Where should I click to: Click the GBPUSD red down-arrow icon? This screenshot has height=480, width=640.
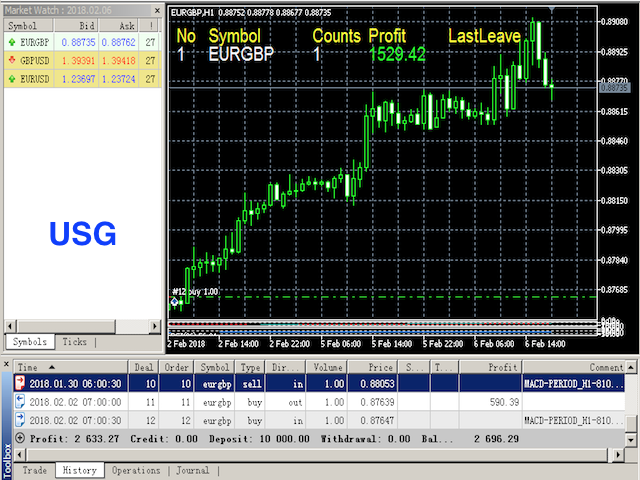pyautogui.click(x=12, y=60)
